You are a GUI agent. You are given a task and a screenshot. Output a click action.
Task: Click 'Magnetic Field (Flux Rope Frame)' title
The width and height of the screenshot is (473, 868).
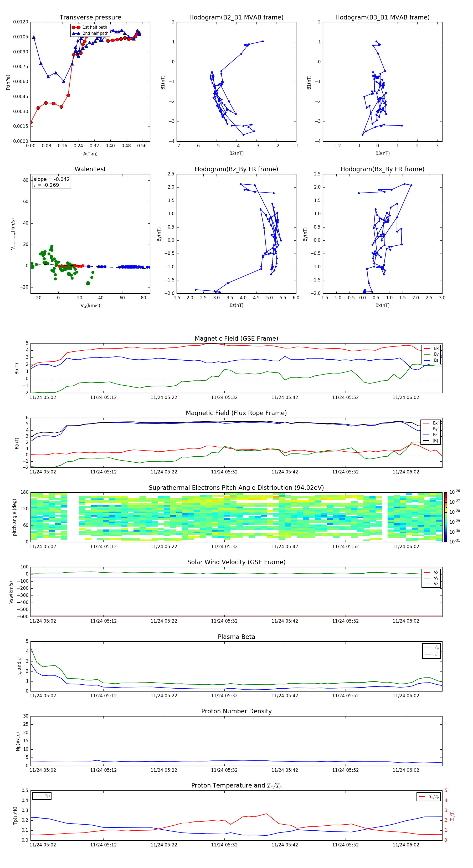tap(236, 413)
